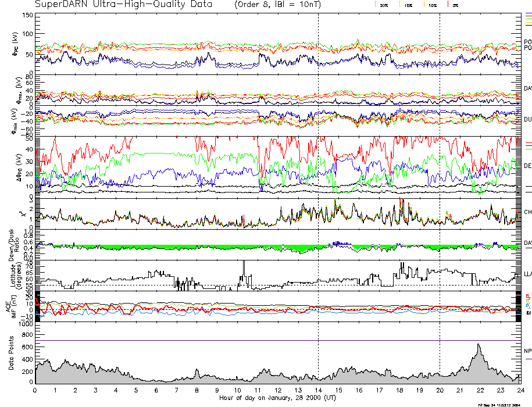Click the 20% legend label at top

384,5
